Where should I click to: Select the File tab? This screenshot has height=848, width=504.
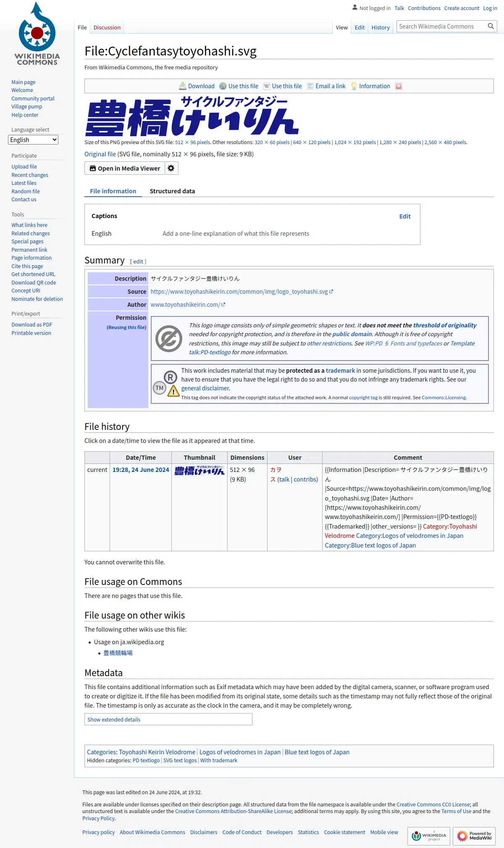82,28
